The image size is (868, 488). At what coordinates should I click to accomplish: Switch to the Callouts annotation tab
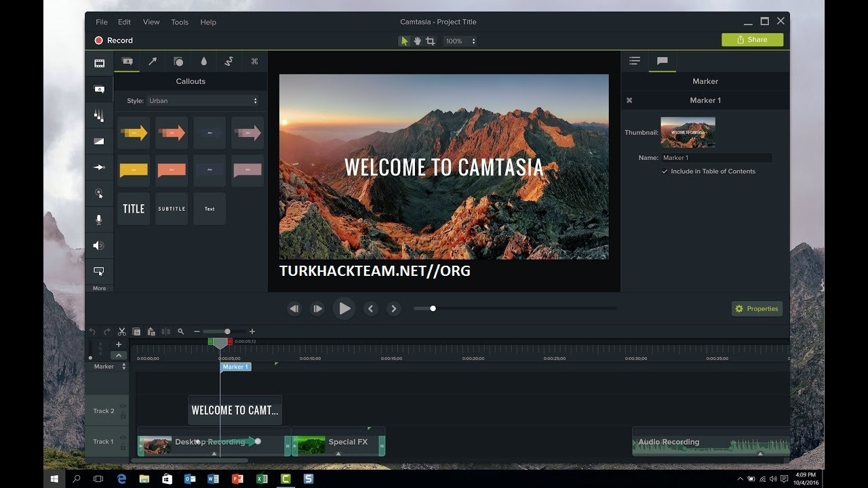pyautogui.click(x=127, y=61)
